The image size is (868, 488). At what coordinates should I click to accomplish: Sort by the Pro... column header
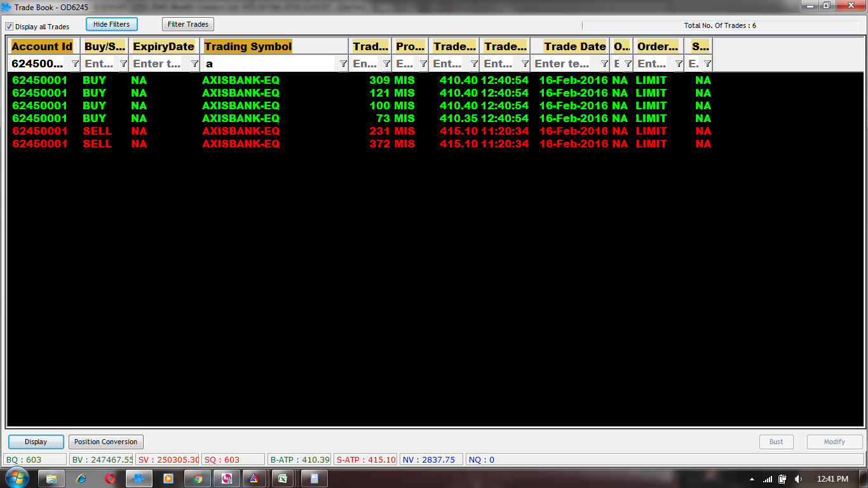(410, 46)
